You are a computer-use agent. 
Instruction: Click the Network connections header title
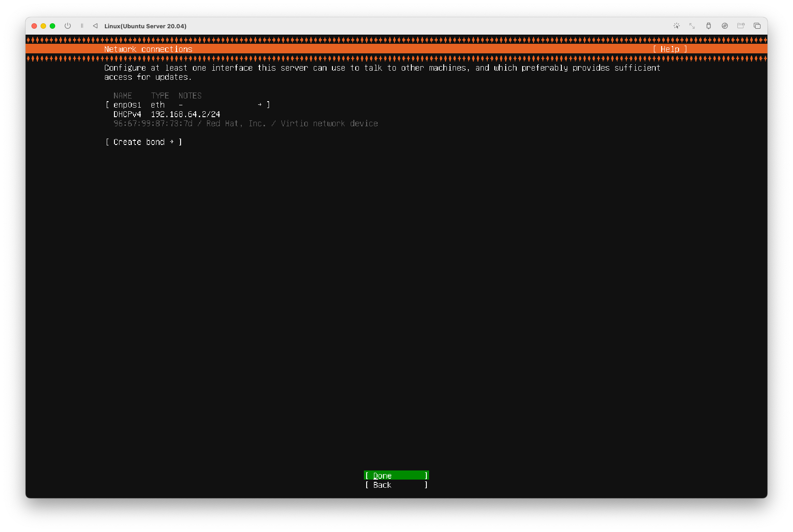point(148,49)
